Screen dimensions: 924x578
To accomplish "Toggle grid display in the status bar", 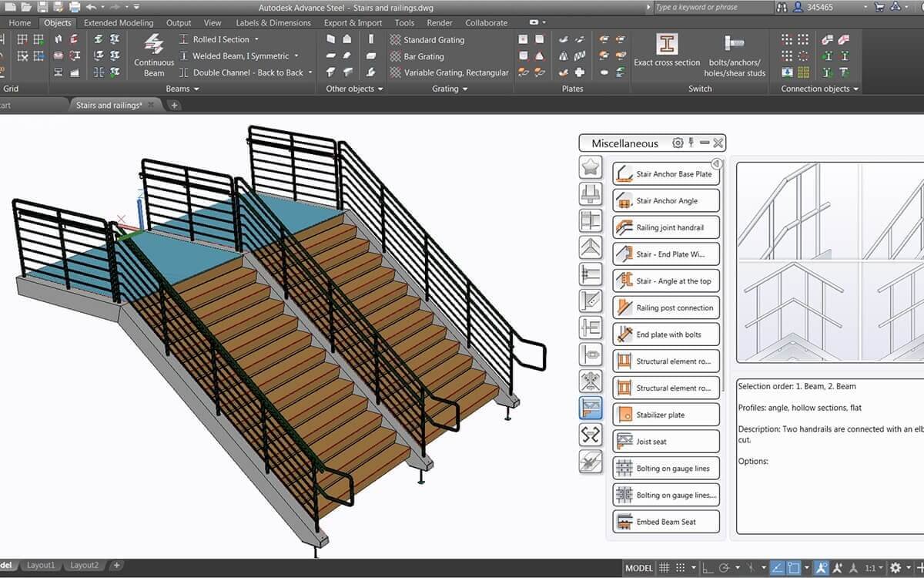I will click(x=665, y=569).
